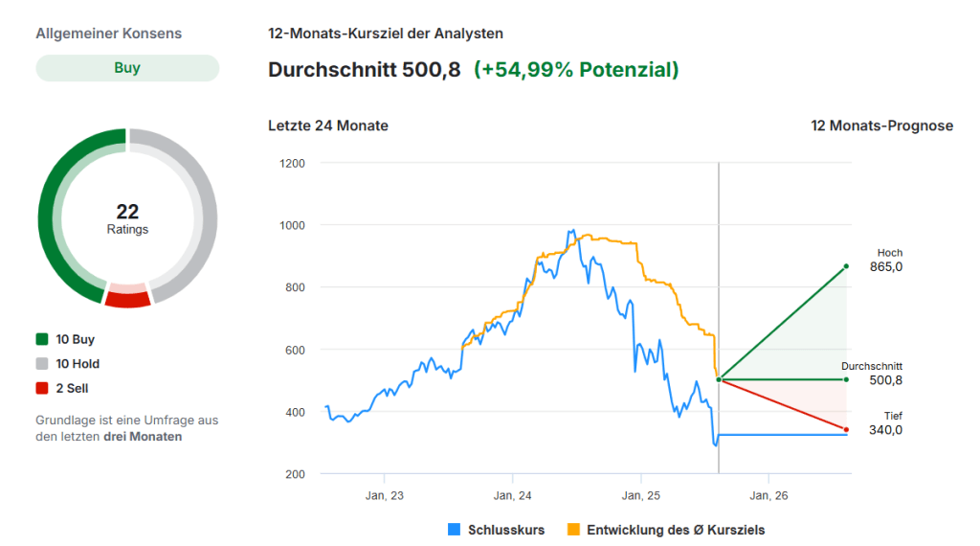This screenshot has height=546, width=980.
Task: Click the green square next to 10 Buy
Action: click(42, 339)
